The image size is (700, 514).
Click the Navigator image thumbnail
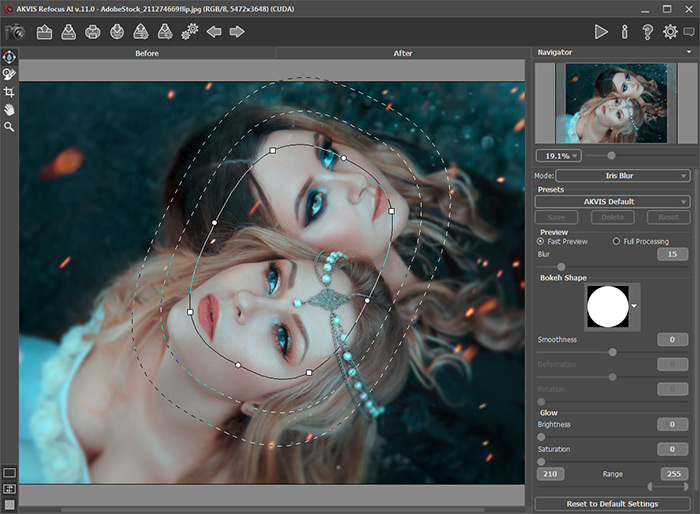pos(616,103)
